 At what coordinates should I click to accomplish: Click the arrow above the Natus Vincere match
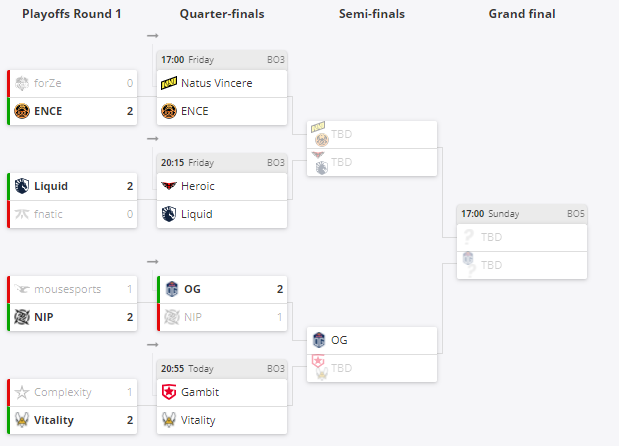[152, 36]
